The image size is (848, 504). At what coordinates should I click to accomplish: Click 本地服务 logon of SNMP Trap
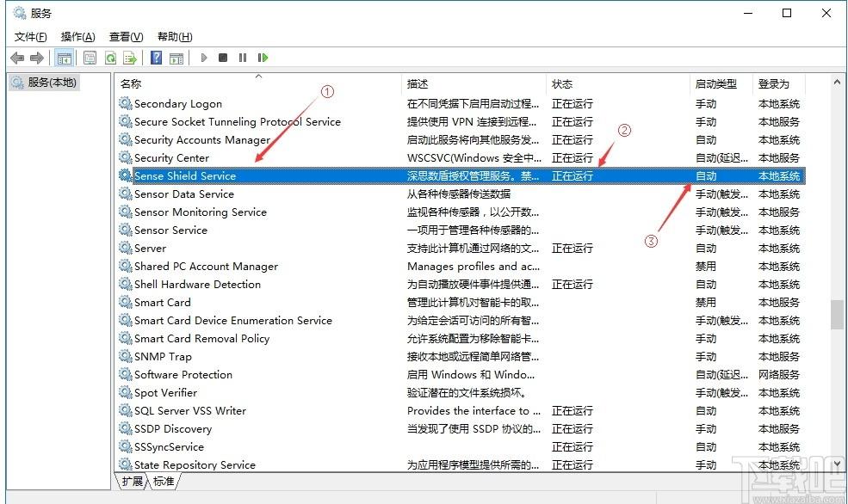pyautogui.click(x=779, y=356)
